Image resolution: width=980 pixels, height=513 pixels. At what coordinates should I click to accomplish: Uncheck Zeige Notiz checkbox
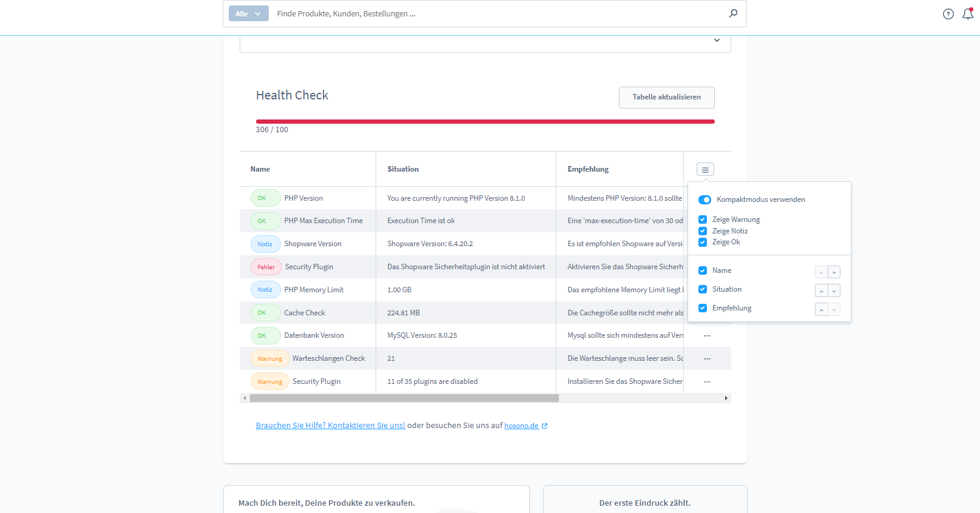click(x=703, y=231)
